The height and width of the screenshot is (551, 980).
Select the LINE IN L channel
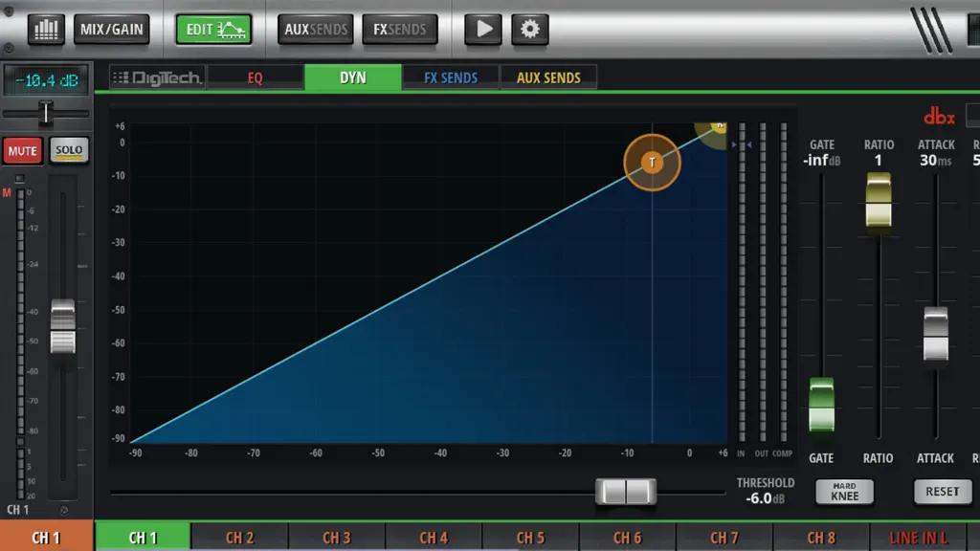(x=918, y=538)
